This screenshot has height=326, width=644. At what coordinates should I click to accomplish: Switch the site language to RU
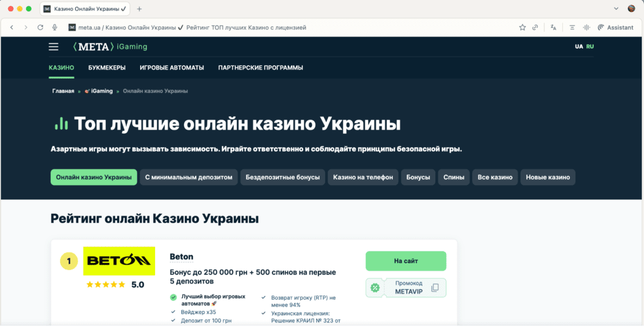click(x=590, y=47)
